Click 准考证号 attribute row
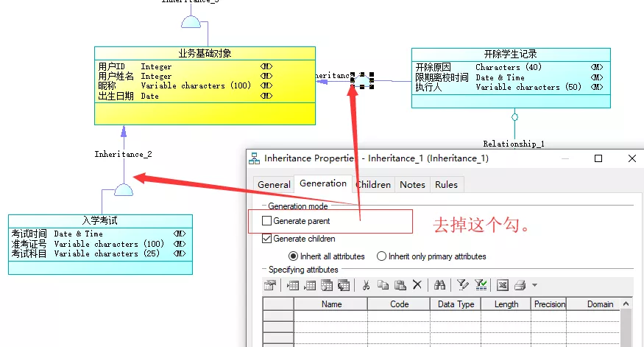The width and height of the screenshot is (644, 347). coord(99,244)
